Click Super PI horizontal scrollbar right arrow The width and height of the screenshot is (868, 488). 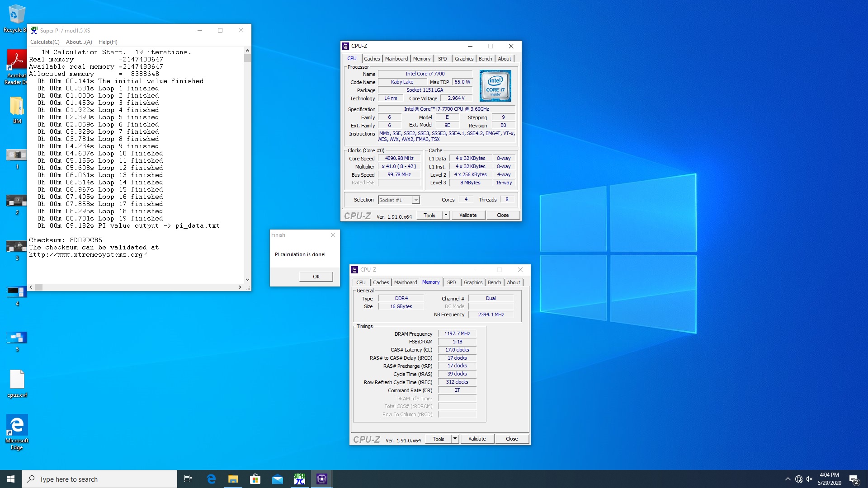[240, 287]
